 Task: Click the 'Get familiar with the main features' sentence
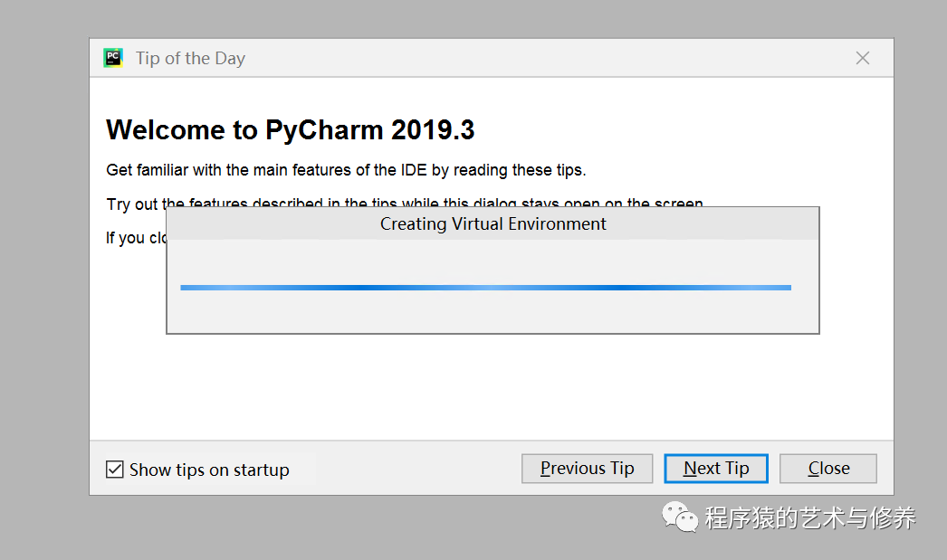(346, 170)
